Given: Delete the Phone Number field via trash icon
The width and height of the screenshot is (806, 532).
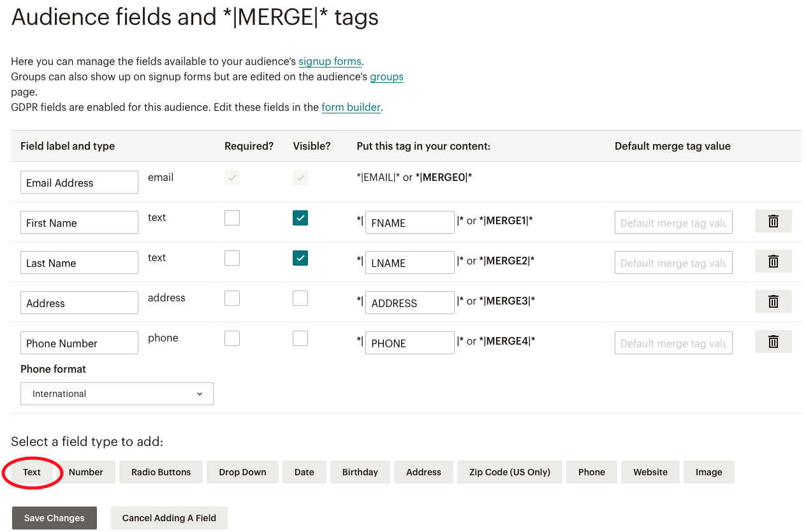Looking at the screenshot, I should tap(773, 342).
